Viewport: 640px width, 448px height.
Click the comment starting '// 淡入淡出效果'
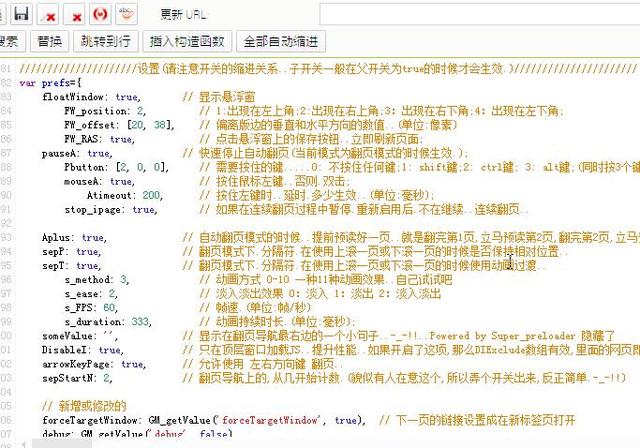[x=320, y=294]
